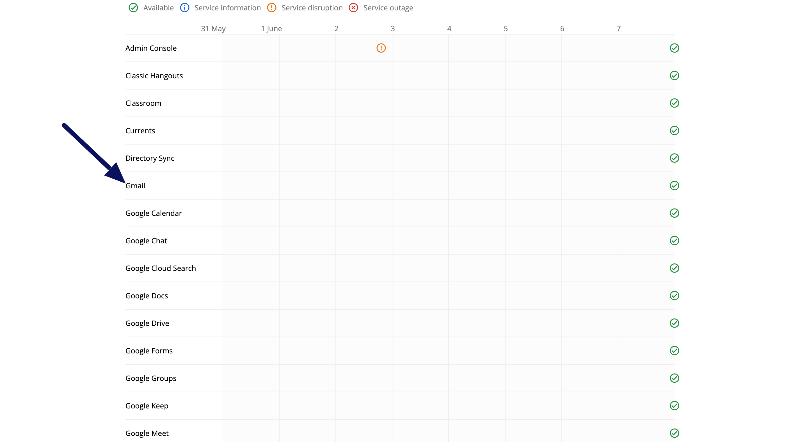The height and width of the screenshot is (442, 800).
Task: Click the 31 May date column header
Action: point(213,29)
